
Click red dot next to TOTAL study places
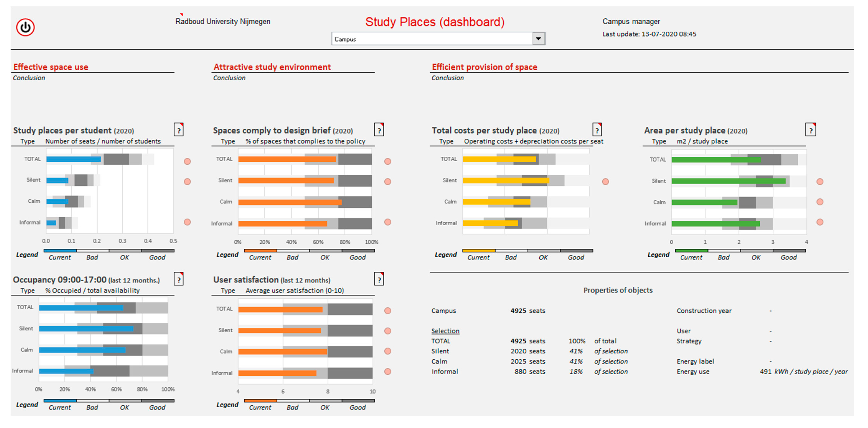(187, 162)
